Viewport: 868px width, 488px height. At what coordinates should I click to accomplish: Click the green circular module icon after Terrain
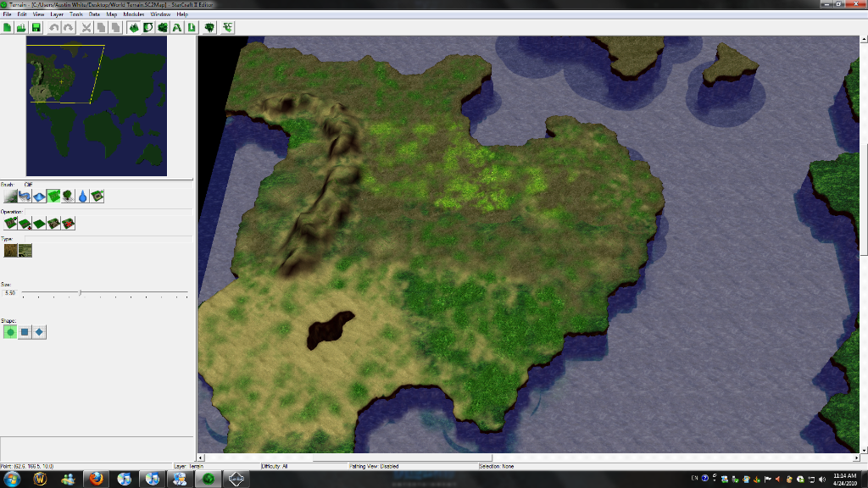[x=147, y=28]
